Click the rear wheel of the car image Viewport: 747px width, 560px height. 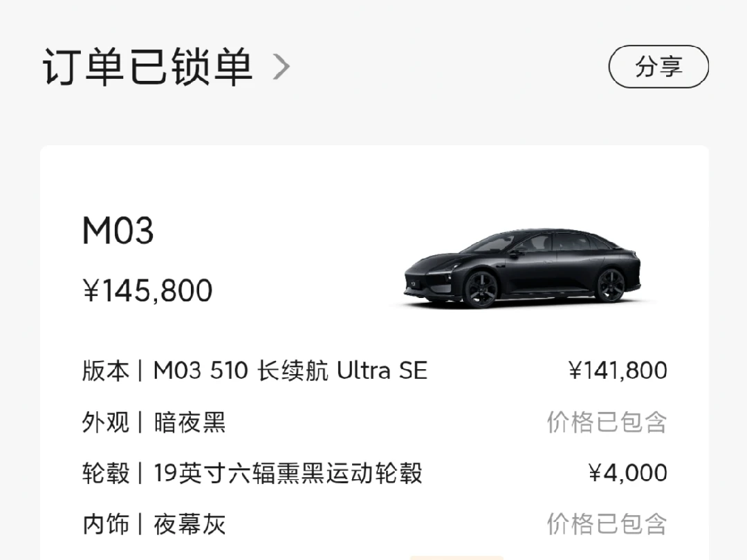tap(611, 285)
